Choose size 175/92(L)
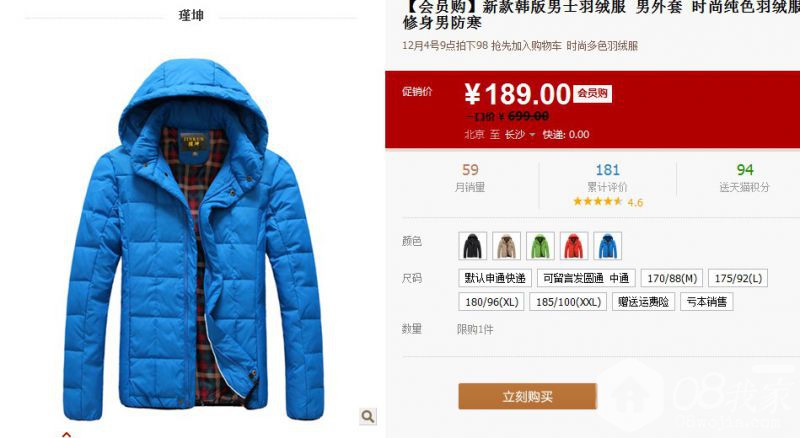The image size is (800, 438). point(738,278)
